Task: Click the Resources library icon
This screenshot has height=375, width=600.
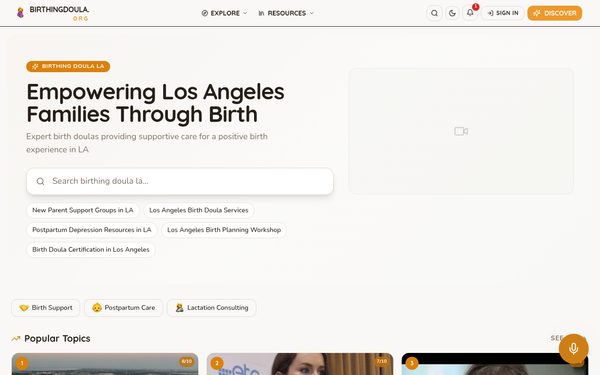Action: click(x=261, y=13)
